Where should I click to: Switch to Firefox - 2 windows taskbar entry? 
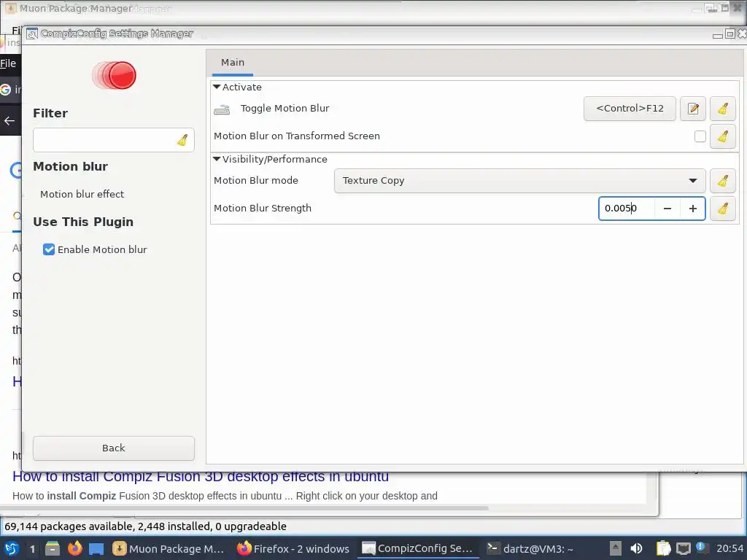coord(293,549)
